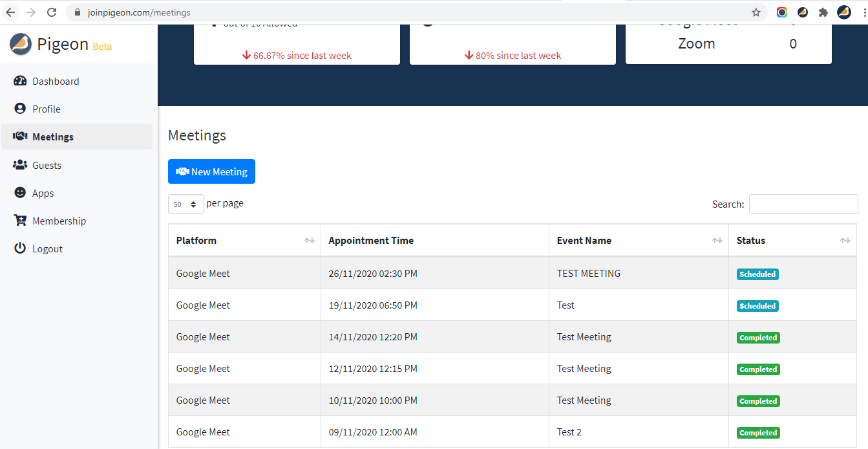Select Meetings in the sidebar
Image resolution: width=868 pixels, height=449 pixels.
77,137
